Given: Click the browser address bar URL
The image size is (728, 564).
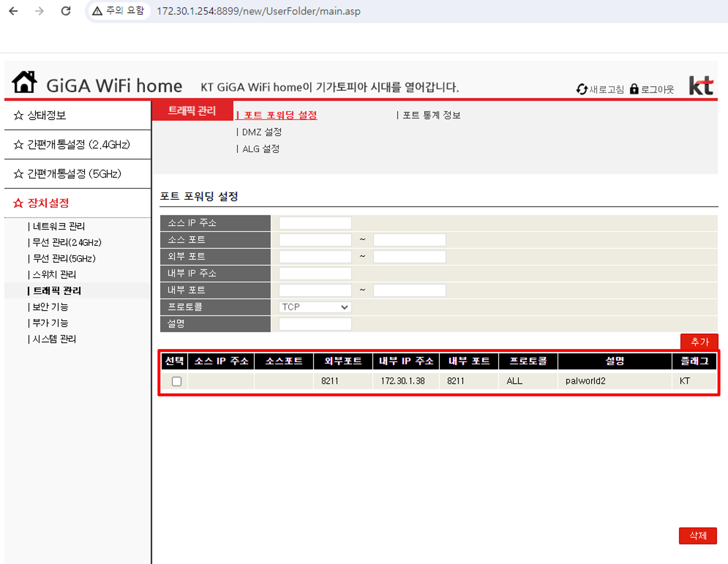Looking at the screenshot, I should tap(258, 11).
